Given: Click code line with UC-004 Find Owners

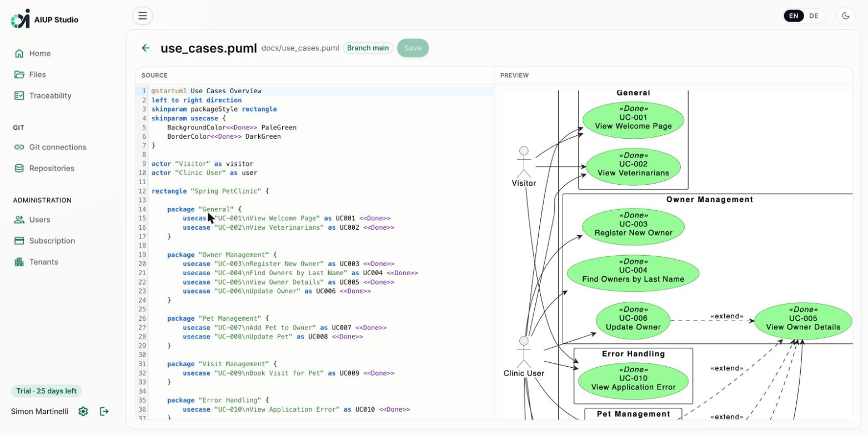Looking at the screenshot, I should point(300,273).
